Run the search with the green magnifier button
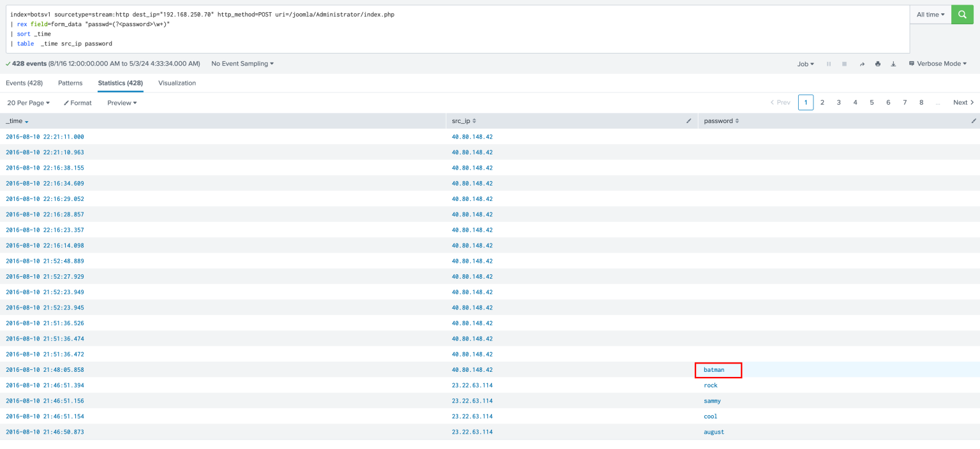The height and width of the screenshot is (449, 980). tap(962, 14)
